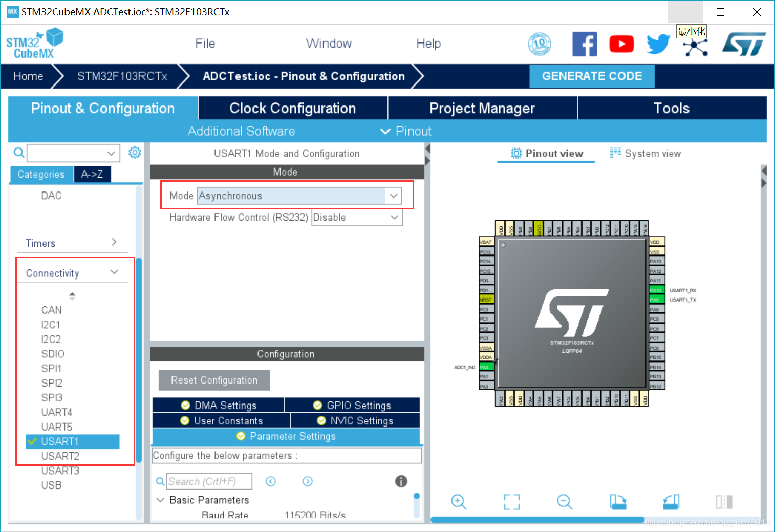775x532 pixels.
Task: Click Reset Configuration button
Action: (214, 380)
